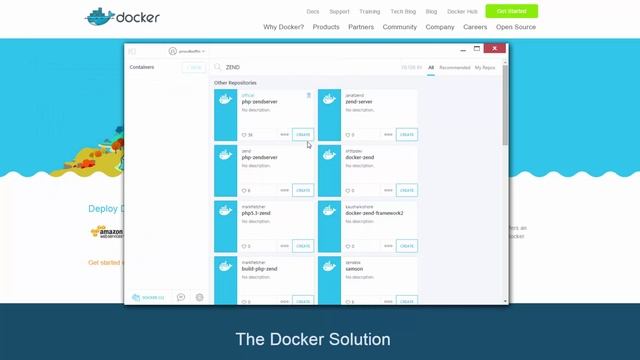Click the samson repository title
The height and width of the screenshot is (360, 640).
pyautogui.click(x=354, y=269)
